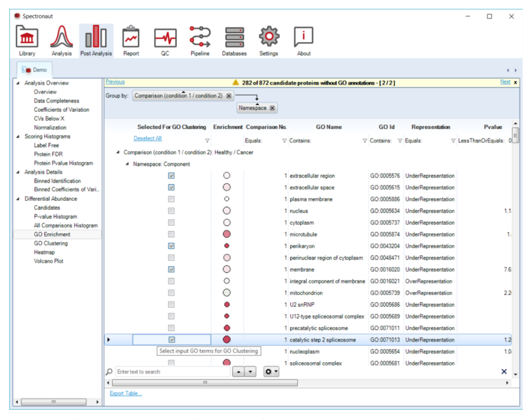532x419 pixels.
Task: Open the Analysis section
Action: [61, 41]
